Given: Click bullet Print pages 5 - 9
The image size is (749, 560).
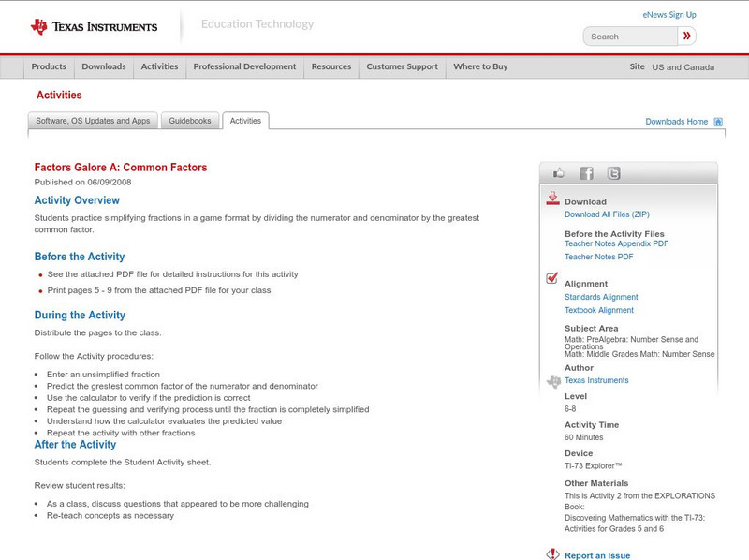Looking at the screenshot, I should (x=159, y=290).
